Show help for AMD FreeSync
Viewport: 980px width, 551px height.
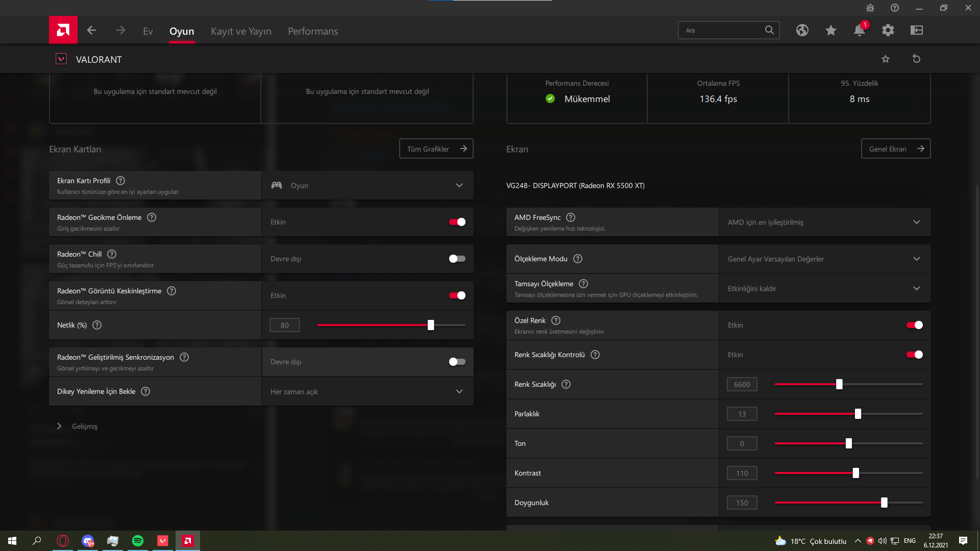click(571, 217)
